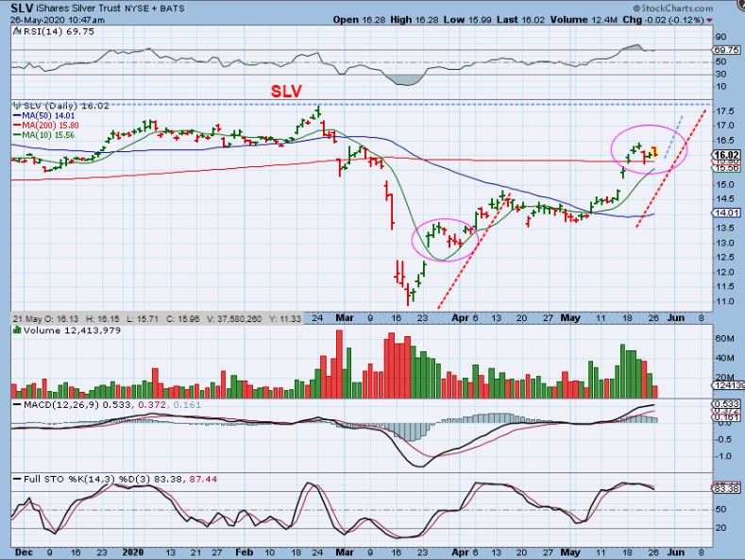Click the SLV (Daily) 16.02 legend entry
Screen dimensions: 745x560
coord(66,106)
